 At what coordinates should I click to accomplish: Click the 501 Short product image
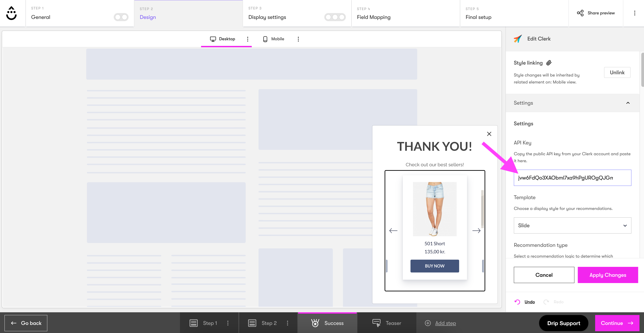(x=435, y=209)
